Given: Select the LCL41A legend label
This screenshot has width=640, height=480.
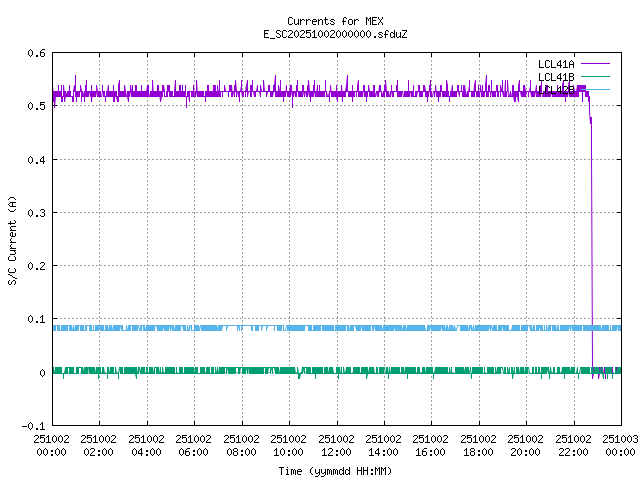Looking at the screenshot, I should [556, 63].
